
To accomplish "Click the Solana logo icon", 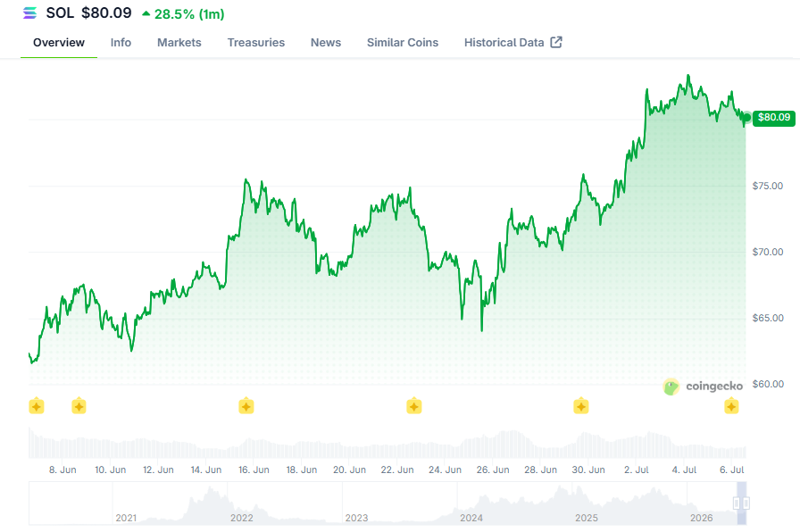I will pyautogui.click(x=29, y=12).
